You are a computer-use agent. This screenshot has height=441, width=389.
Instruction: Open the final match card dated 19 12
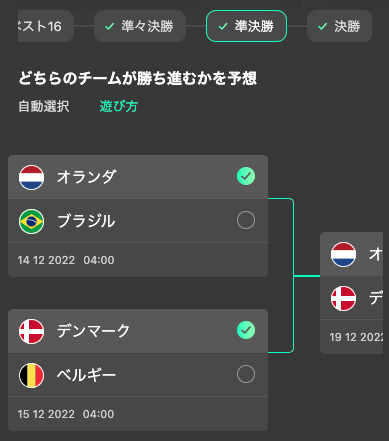point(351,293)
